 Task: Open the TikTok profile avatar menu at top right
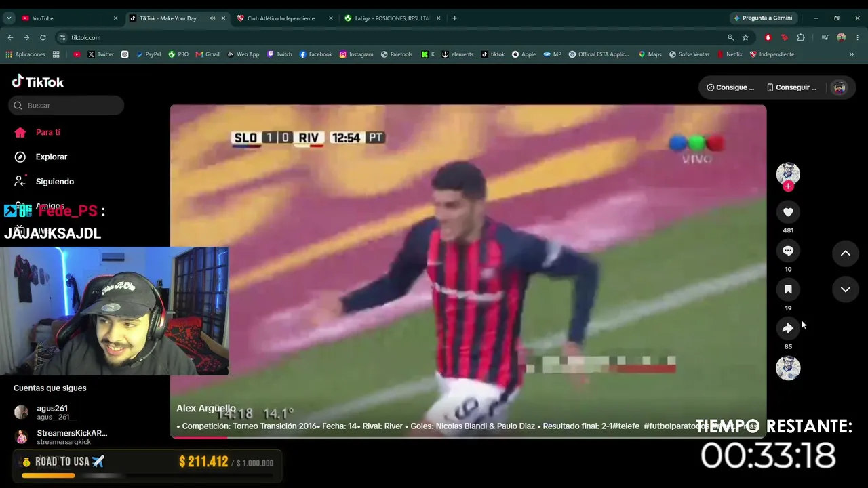[840, 87]
